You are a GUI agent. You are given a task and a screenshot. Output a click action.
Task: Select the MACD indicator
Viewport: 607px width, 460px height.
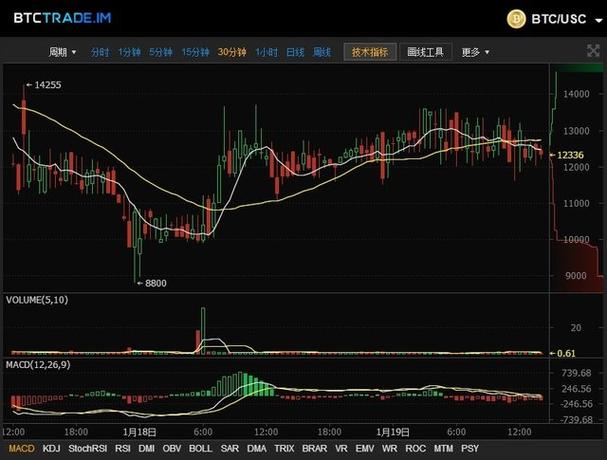click(x=21, y=448)
